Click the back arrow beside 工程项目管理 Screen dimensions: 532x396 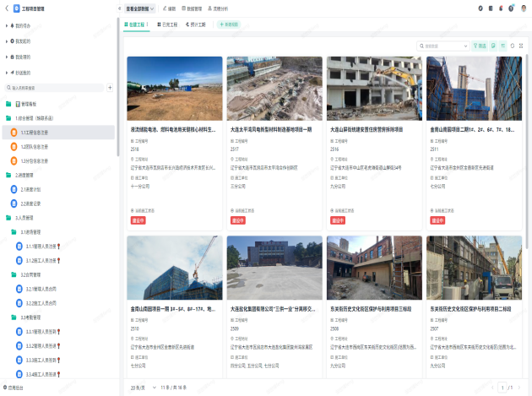(x=6, y=8)
